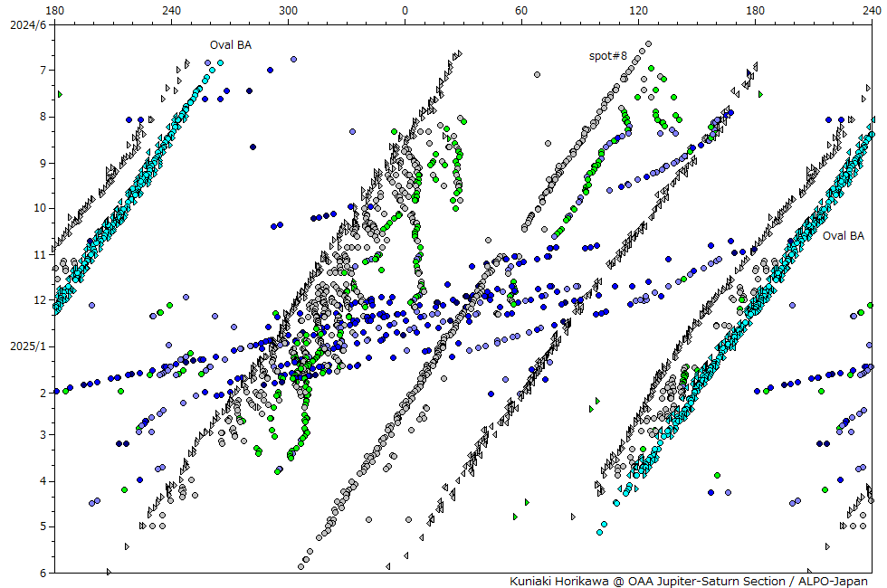Select month 6 label at the axis bottom
Image resolution: width=887 pixels, height=588 pixels.
(x=42, y=573)
